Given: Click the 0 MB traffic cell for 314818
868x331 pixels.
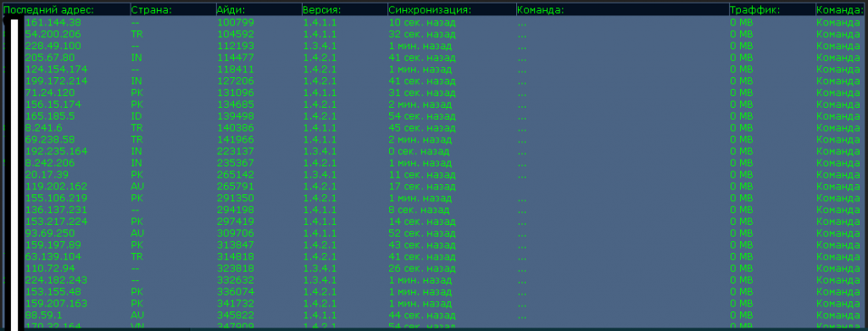Looking at the screenshot, I should [x=742, y=256].
